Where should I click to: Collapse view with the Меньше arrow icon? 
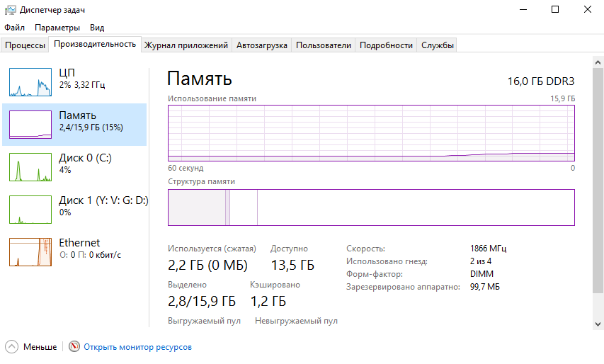(12, 347)
